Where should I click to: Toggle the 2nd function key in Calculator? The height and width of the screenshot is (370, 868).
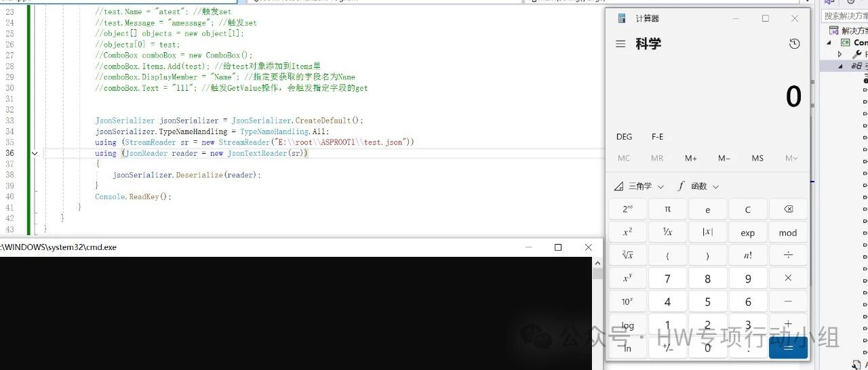point(628,209)
